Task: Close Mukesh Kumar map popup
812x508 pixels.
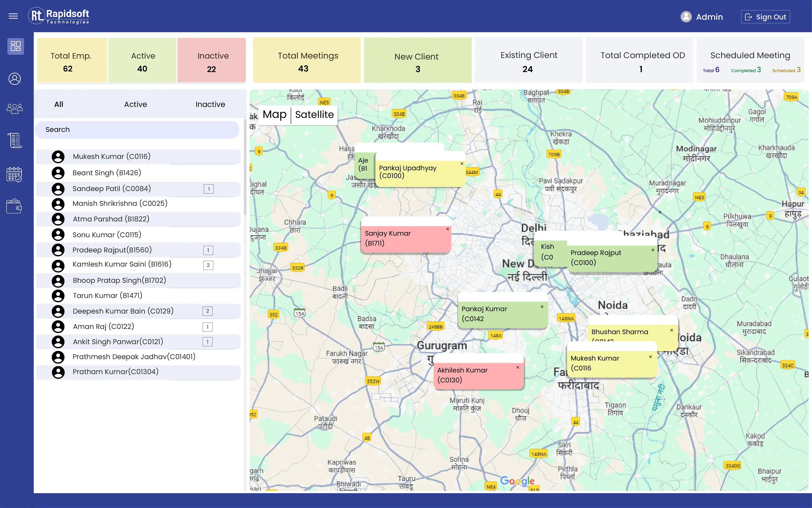Action: tap(650, 357)
